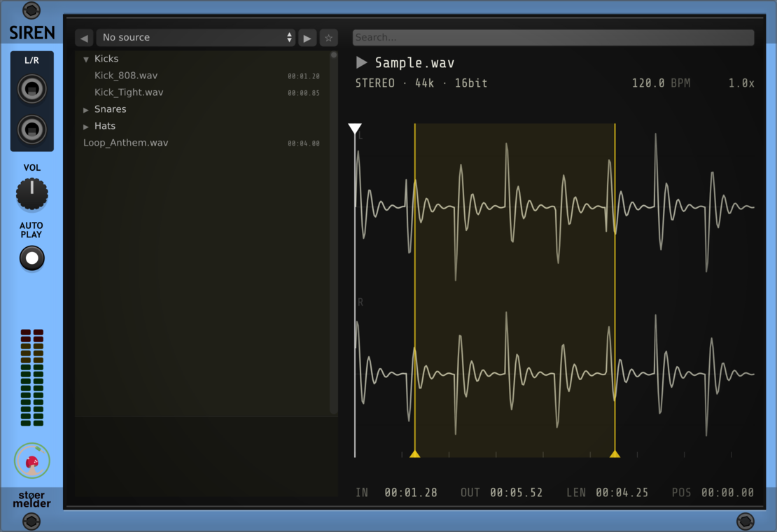Screen dimensions: 777x532
Task: Click the bottom-right rack screw
Action: (x=745, y=521)
